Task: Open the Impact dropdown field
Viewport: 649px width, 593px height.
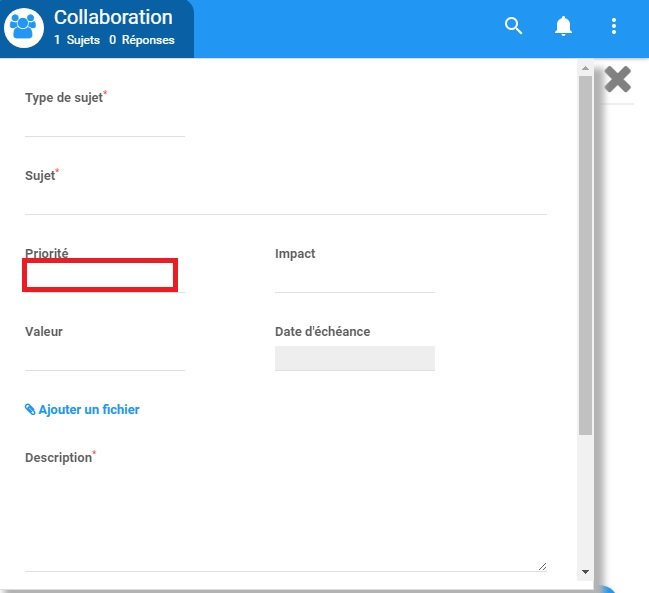Action: [x=355, y=280]
